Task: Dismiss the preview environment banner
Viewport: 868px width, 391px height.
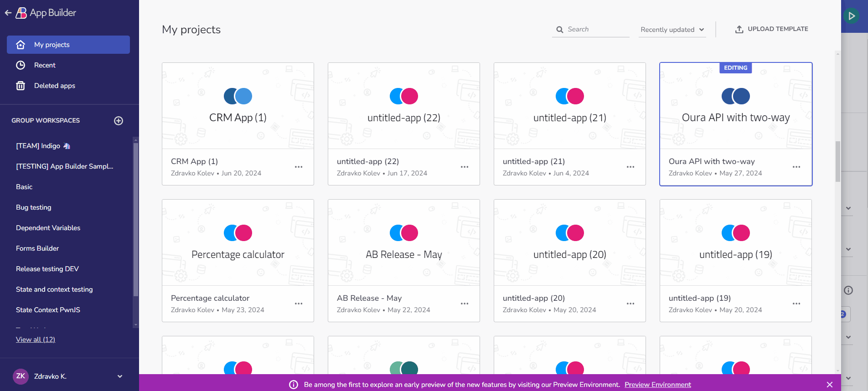Action: point(830,385)
